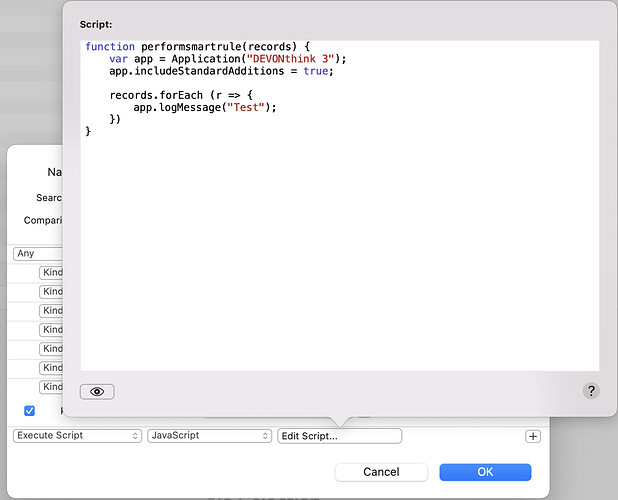Click the 'app.logMessage("Test")' code line
Viewport: 618px width, 500px height.
coord(205,107)
